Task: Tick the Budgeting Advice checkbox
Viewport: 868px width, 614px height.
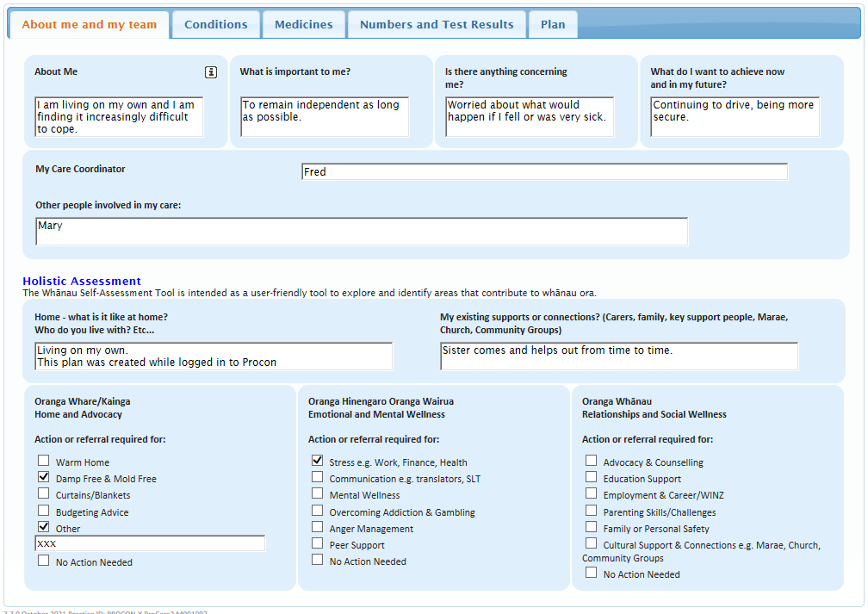Action: click(x=44, y=511)
